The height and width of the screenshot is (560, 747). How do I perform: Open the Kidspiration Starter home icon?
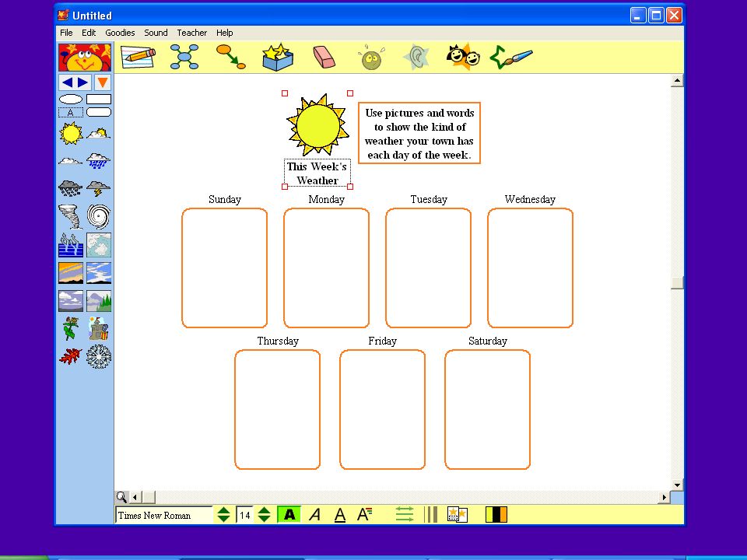click(85, 57)
